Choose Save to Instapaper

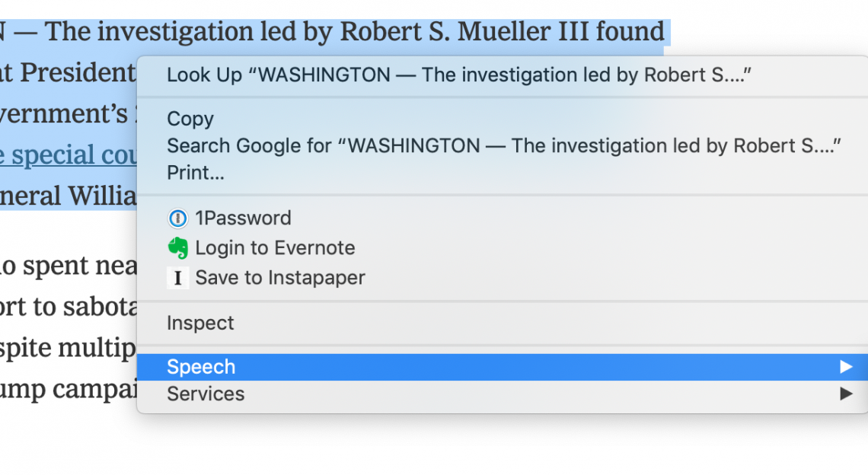[280, 278]
